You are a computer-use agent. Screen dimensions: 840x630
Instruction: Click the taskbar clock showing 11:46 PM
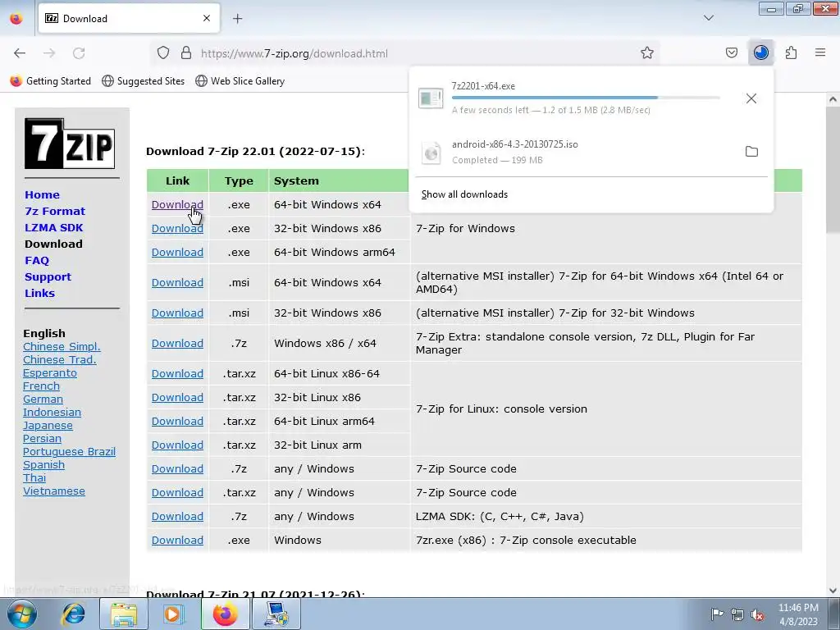pyautogui.click(x=797, y=614)
